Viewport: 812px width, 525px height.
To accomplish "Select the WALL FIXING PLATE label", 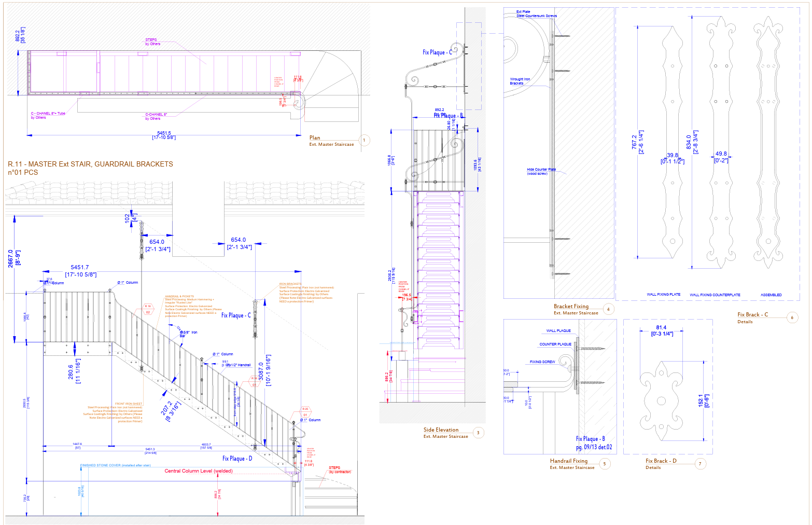I will [x=664, y=294].
